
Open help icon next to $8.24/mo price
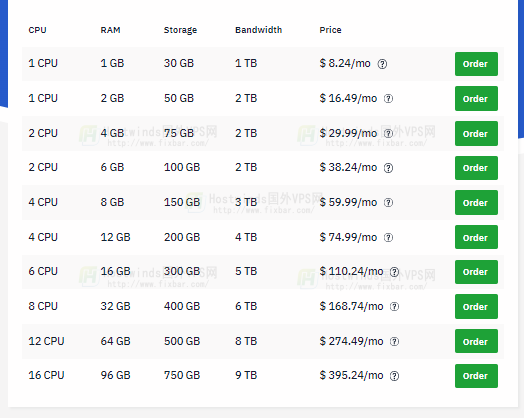(x=382, y=64)
